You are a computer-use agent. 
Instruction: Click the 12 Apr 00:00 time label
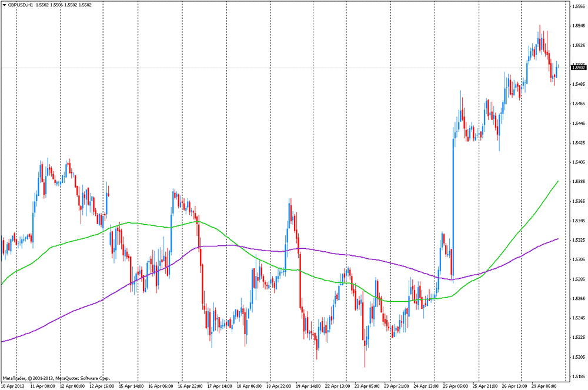point(72,386)
